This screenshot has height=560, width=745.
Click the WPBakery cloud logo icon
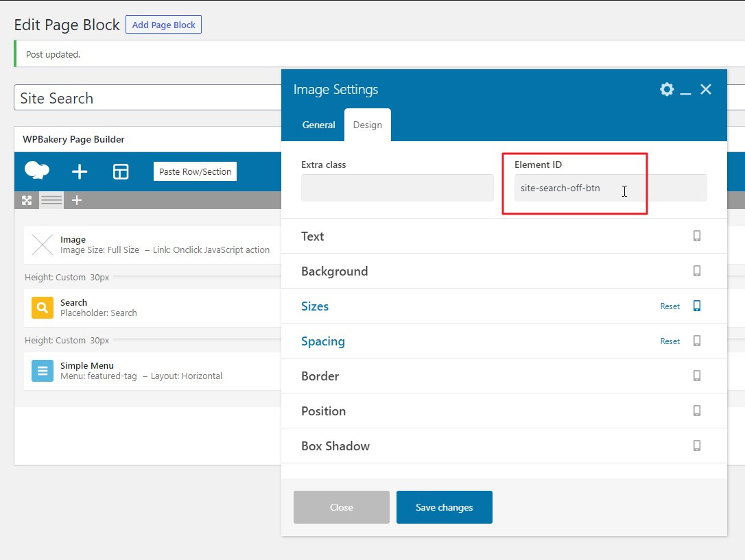36,171
